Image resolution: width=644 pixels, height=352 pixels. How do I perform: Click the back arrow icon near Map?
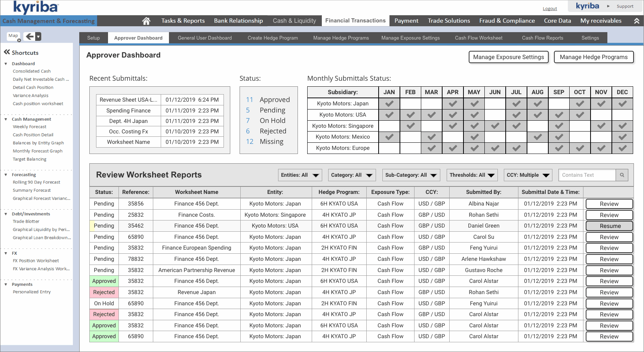point(30,36)
